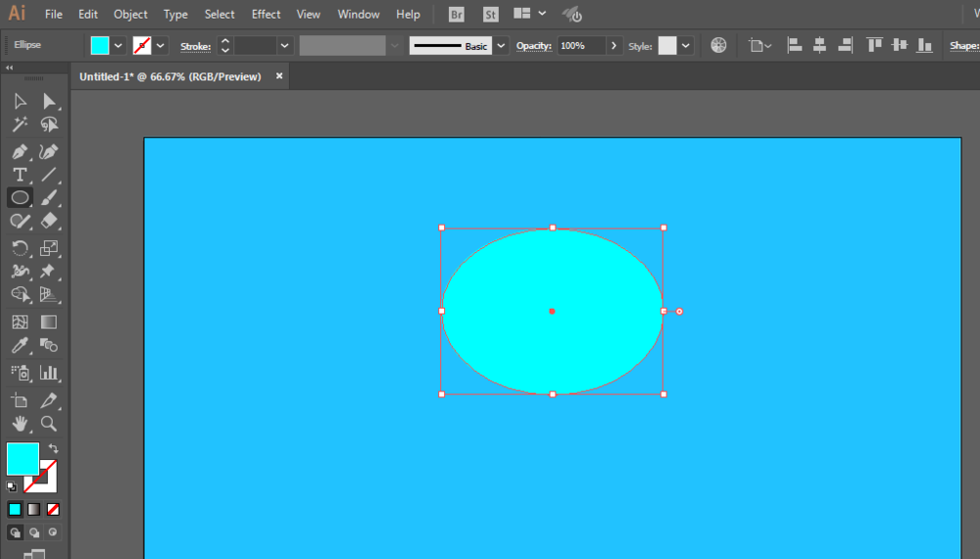Select the Type tool
This screenshot has width=980, height=559.
(20, 176)
